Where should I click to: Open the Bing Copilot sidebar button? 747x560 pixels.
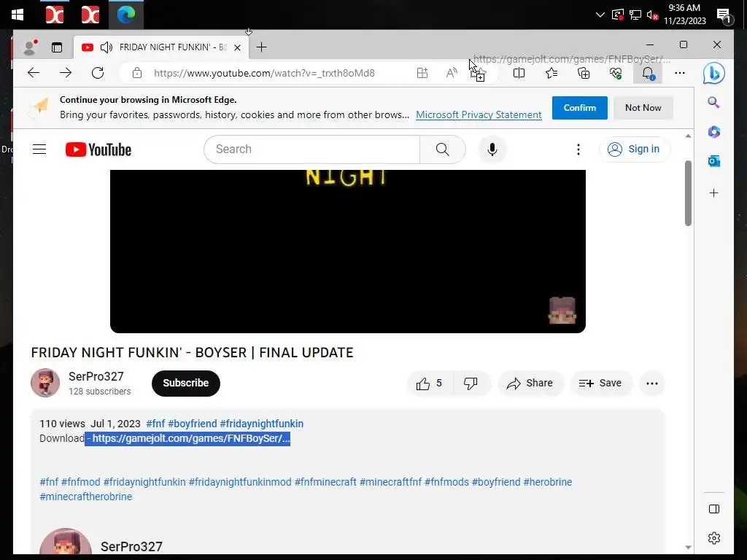coord(713,74)
